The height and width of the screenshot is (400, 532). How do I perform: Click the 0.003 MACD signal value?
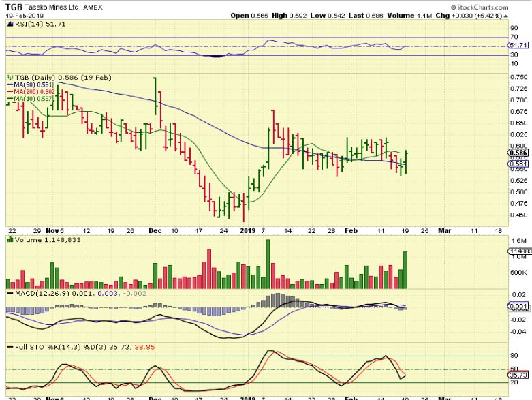pyautogui.click(x=108, y=294)
